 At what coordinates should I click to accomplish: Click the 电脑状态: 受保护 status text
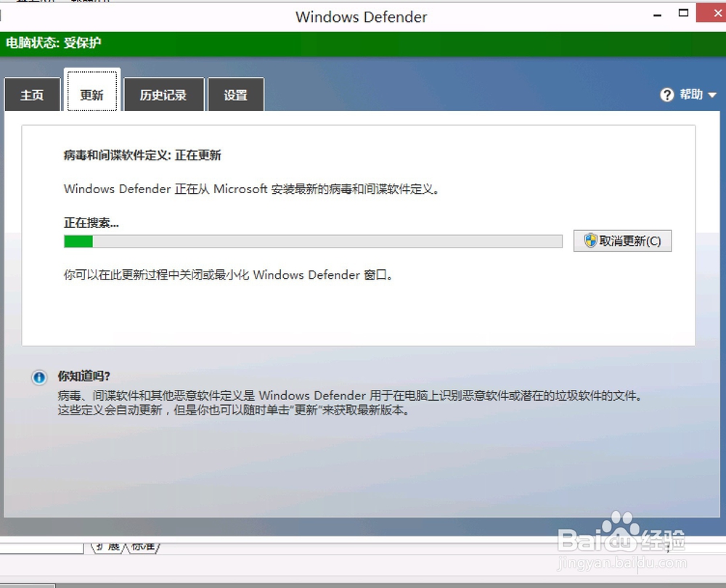[x=53, y=43]
